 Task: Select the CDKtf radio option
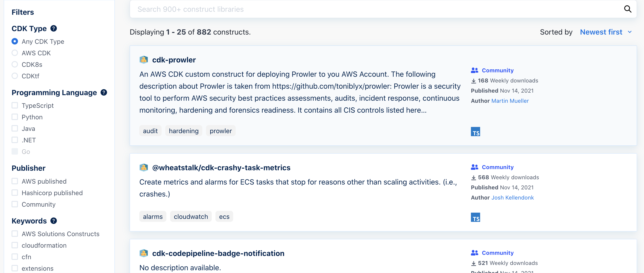[15, 76]
